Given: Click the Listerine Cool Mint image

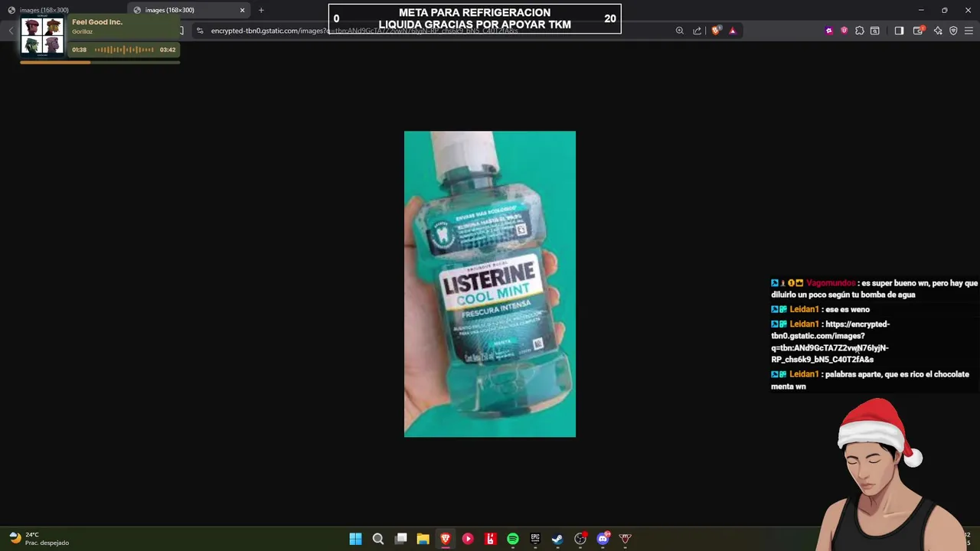Looking at the screenshot, I should pyautogui.click(x=490, y=284).
